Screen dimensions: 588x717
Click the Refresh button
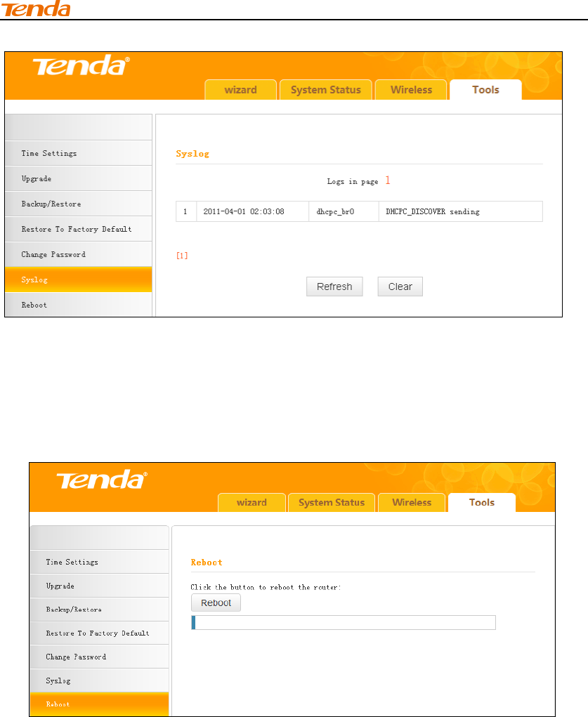point(334,287)
